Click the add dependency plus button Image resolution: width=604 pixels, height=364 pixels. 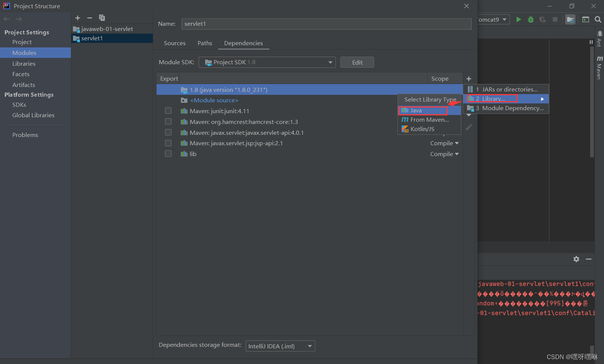pyautogui.click(x=469, y=79)
